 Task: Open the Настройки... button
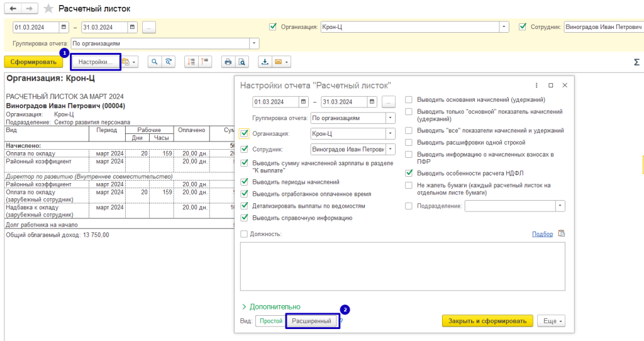click(x=96, y=62)
